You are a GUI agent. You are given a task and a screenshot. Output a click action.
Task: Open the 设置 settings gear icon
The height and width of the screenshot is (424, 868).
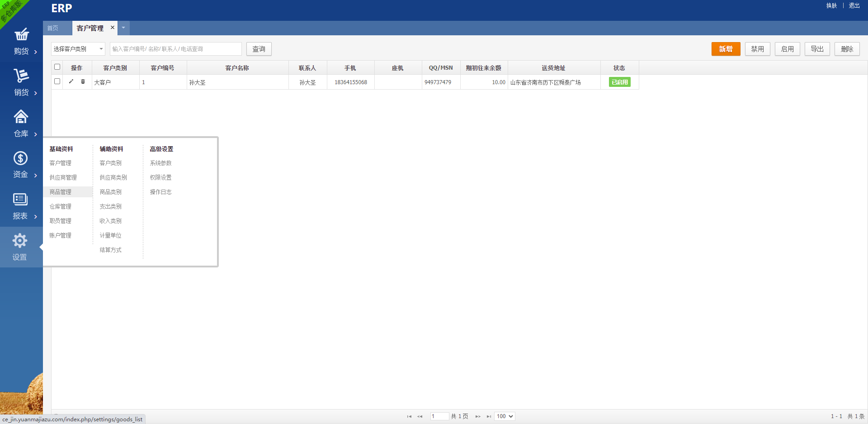[x=20, y=241]
